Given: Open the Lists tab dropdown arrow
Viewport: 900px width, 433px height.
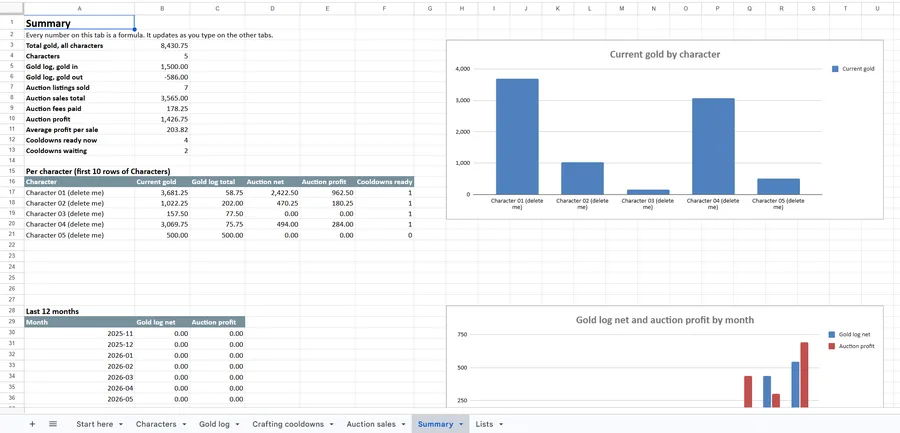Looking at the screenshot, I should point(501,424).
